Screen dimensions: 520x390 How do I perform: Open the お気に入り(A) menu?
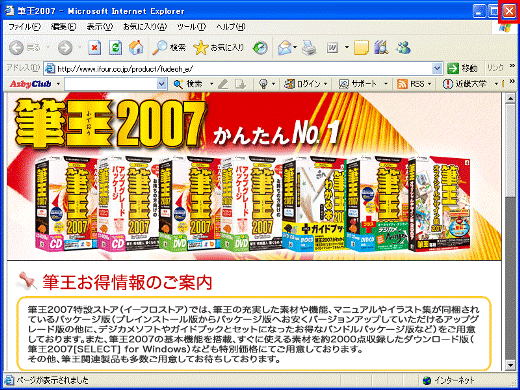coord(145,27)
